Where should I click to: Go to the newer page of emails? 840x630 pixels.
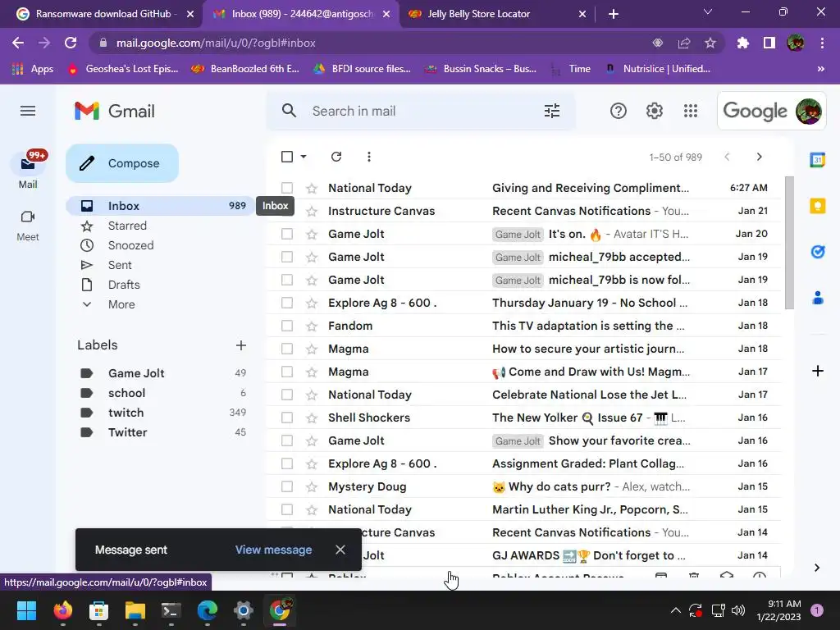click(727, 157)
